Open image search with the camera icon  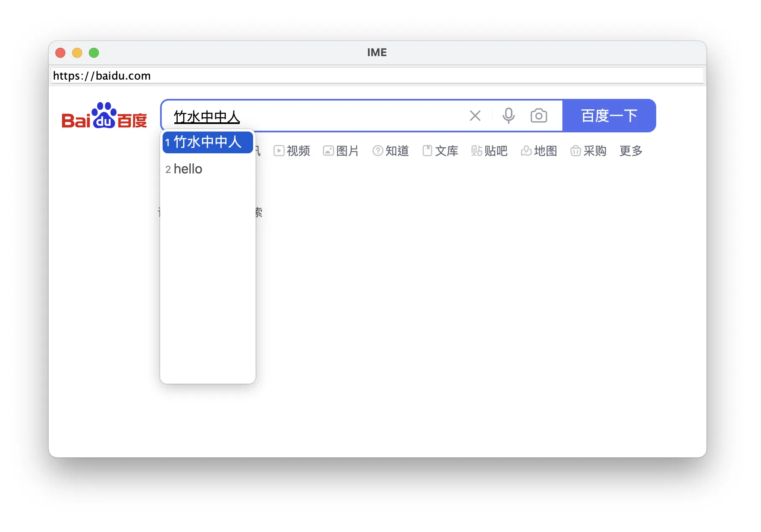coord(538,116)
